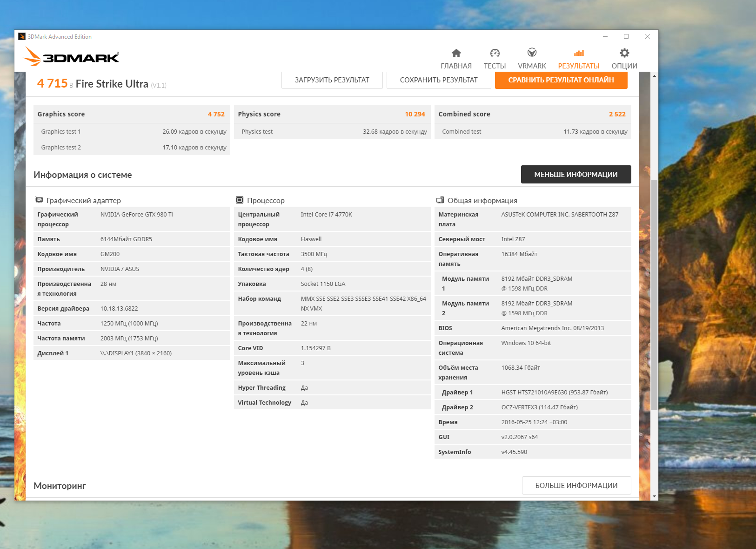Screen dimensions: 756x549
Task: Switch to the ГЛАВНАЯ tab label
Action: click(456, 66)
